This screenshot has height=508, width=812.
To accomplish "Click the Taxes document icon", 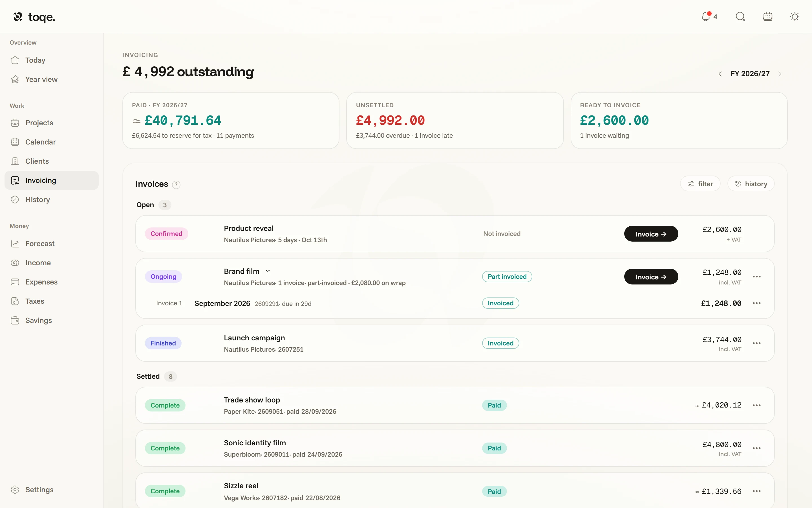I will [15, 301].
